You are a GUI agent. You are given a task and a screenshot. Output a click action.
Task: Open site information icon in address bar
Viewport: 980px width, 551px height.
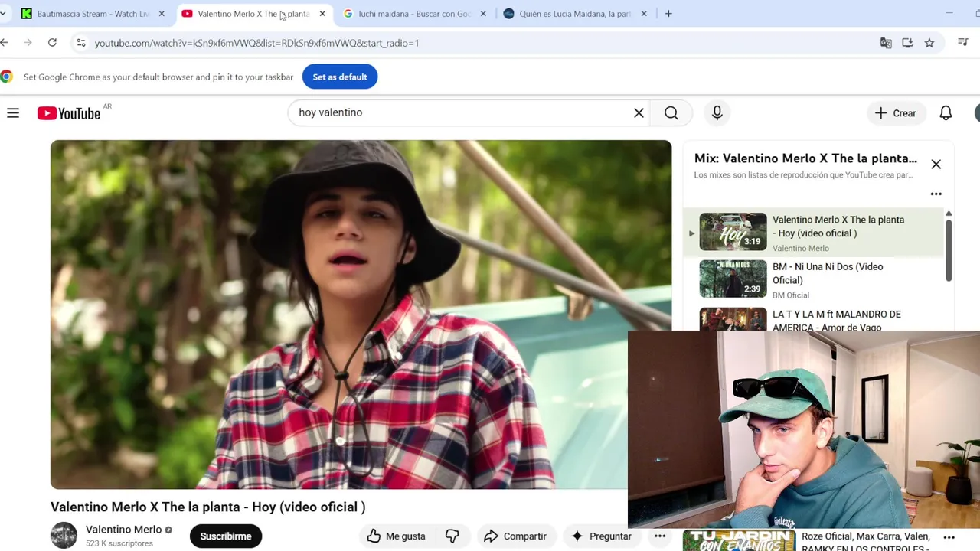[81, 43]
